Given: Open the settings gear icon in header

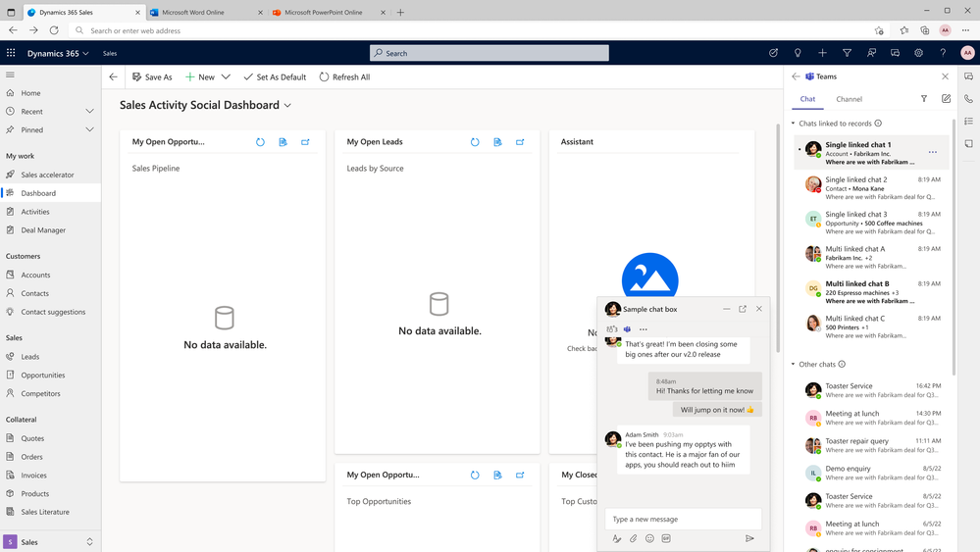Looking at the screenshot, I should (919, 53).
